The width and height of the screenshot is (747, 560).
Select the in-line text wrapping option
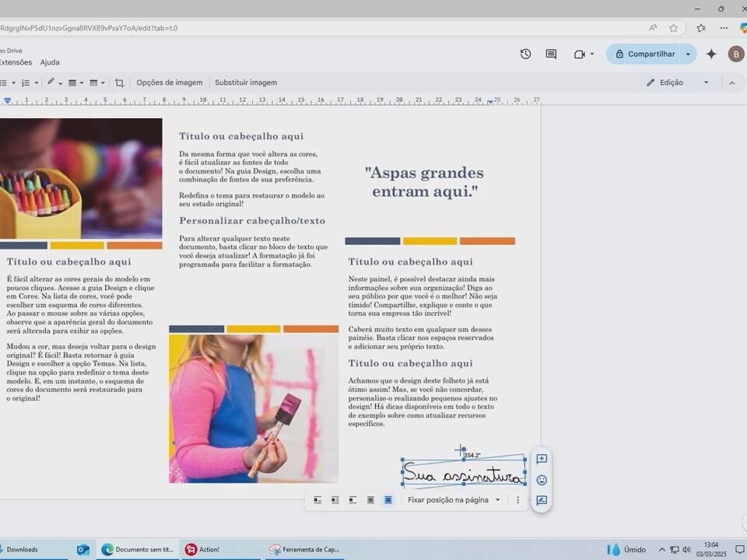coord(317,500)
